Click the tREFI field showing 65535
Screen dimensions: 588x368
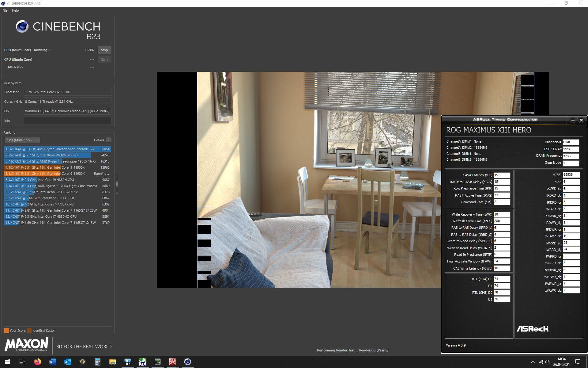(x=571, y=175)
